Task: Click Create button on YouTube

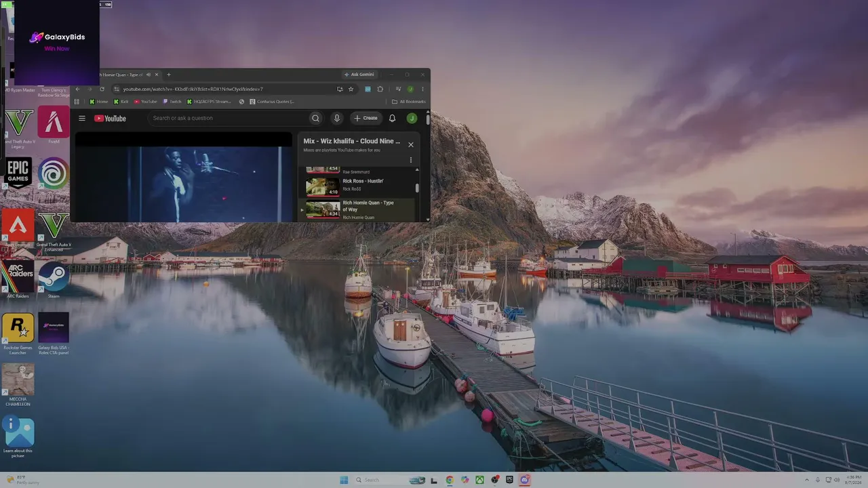Action: (x=366, y=118)
